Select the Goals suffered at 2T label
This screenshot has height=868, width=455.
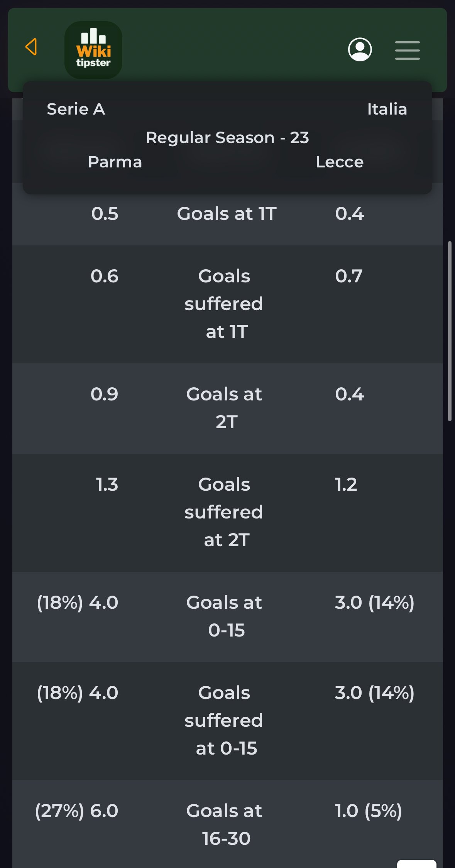224,512
